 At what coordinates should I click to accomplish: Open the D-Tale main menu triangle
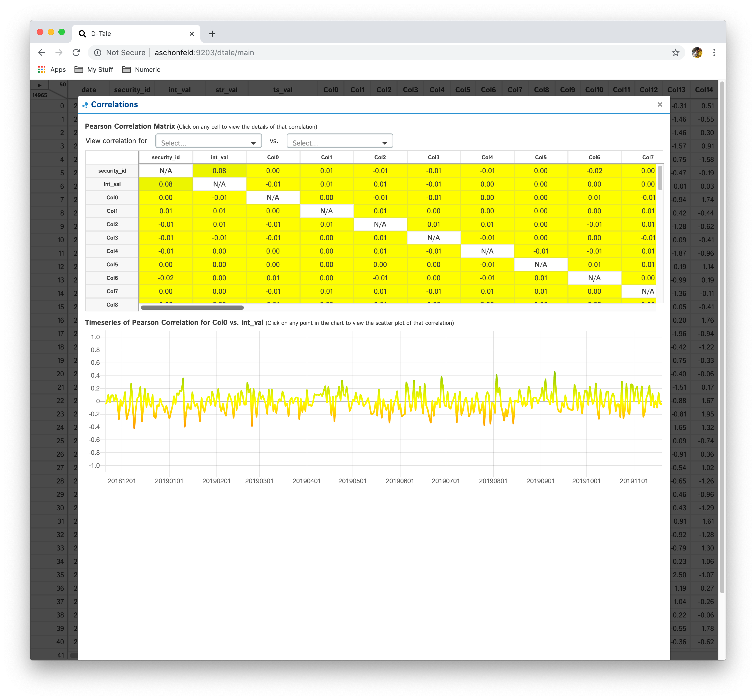pos(40,85)
